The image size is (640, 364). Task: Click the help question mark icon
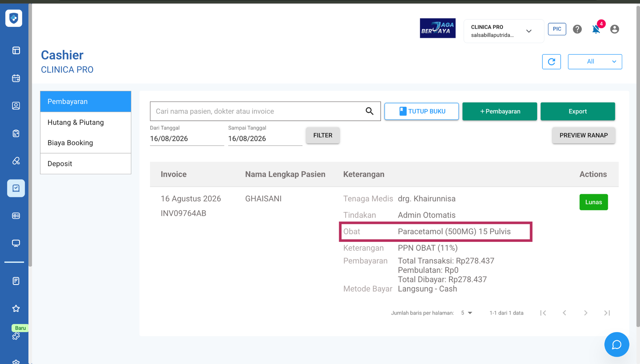coord(577,29)
